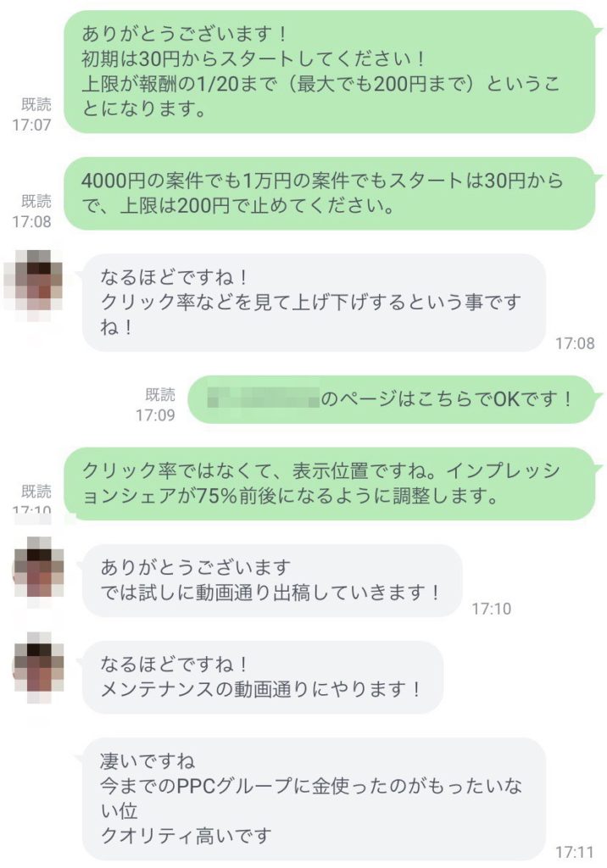Select the gray bubble では試しに動画通り出稿していきます
The height and width of the screenshot is (868, 607).
(272, 581)
